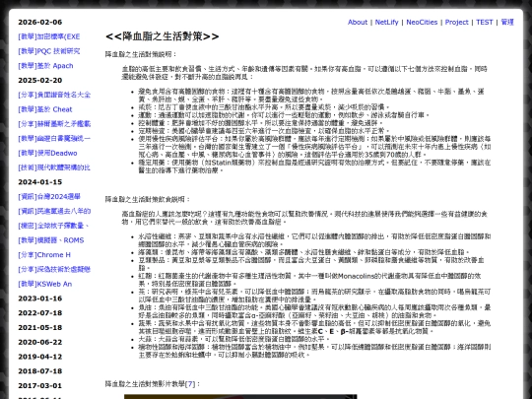
Task: Select the TEST navigation link
Action: coord(484,22)
